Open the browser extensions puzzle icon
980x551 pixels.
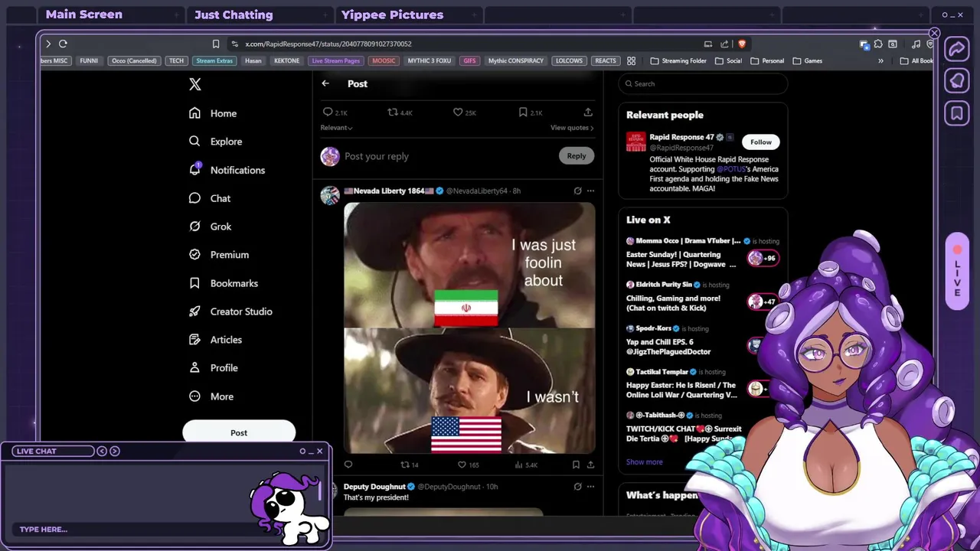(878, 44)
